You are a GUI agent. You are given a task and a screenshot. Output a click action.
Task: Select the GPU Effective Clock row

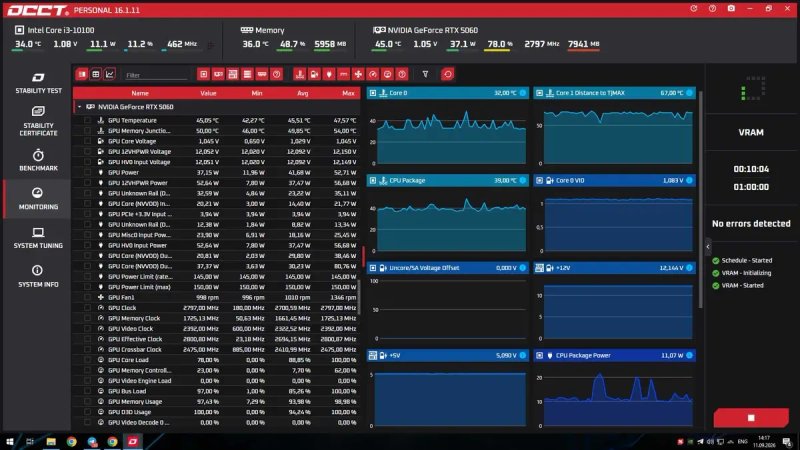tap(216, 339)
